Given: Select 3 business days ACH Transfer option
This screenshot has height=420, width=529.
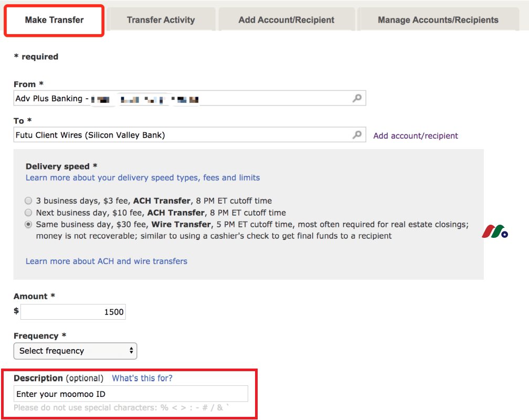Looking at the screenshot, I should click(28, 201).
